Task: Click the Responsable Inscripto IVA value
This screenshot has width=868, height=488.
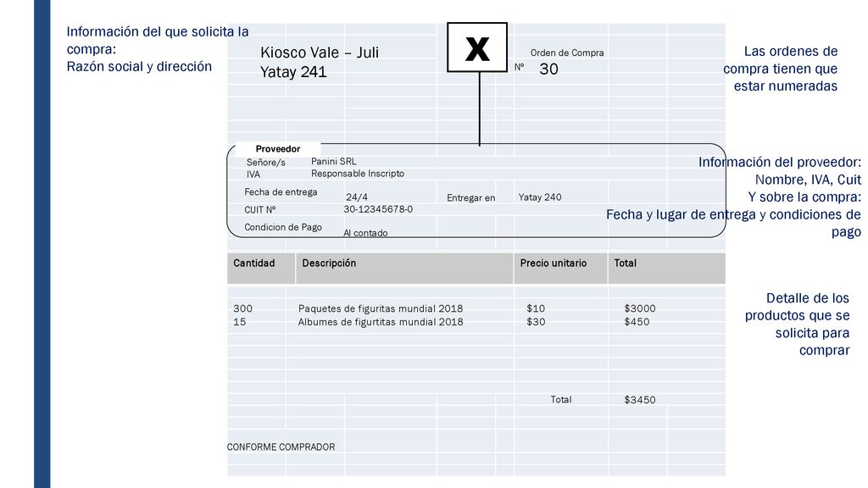Action: click(358, 174)
